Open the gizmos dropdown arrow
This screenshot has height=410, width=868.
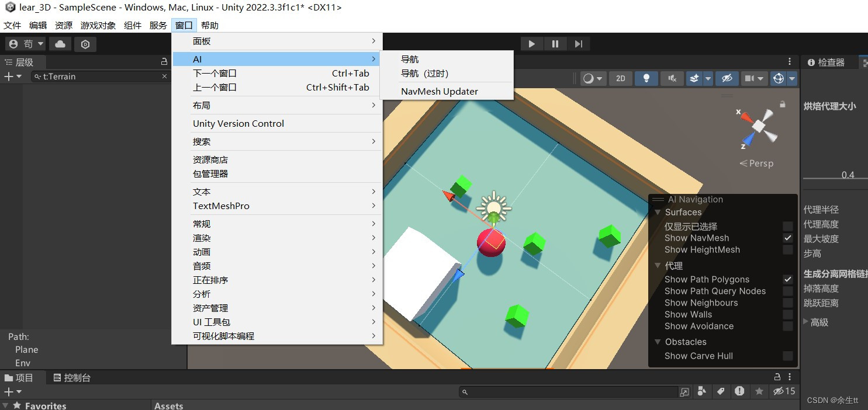coord(792,78)
